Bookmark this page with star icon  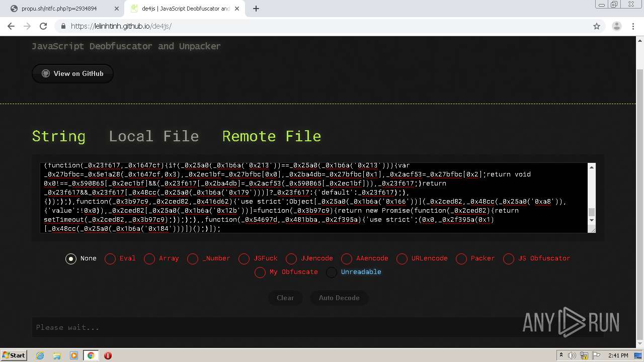point(597,26)
